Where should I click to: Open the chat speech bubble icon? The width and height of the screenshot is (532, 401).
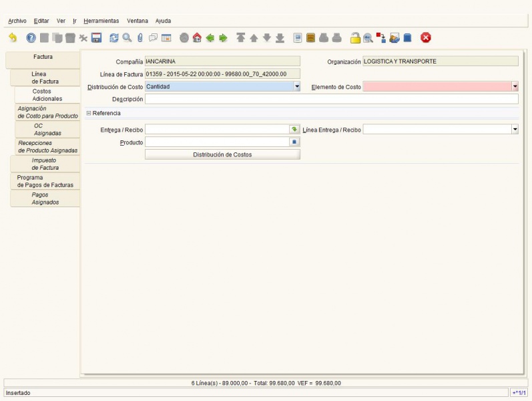click(153, 38)
